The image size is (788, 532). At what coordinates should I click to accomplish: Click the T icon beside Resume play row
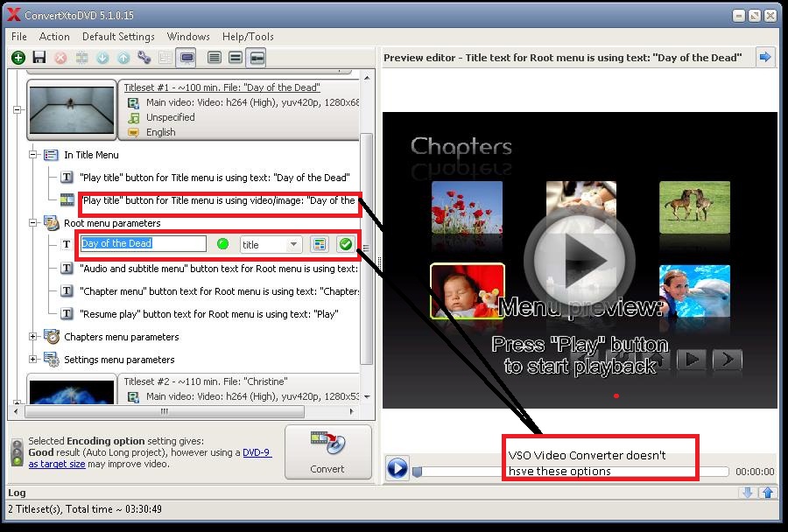click(x=67, y=314)
